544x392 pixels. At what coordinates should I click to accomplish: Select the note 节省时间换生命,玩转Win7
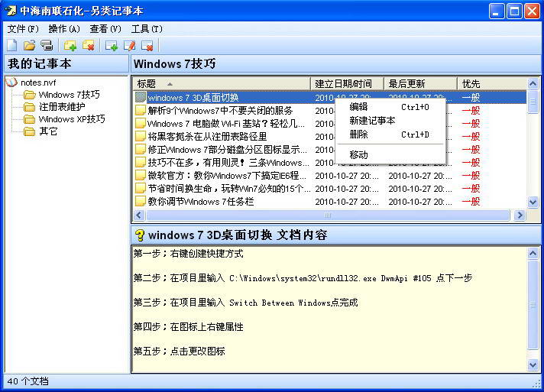(x=229, y=189)
